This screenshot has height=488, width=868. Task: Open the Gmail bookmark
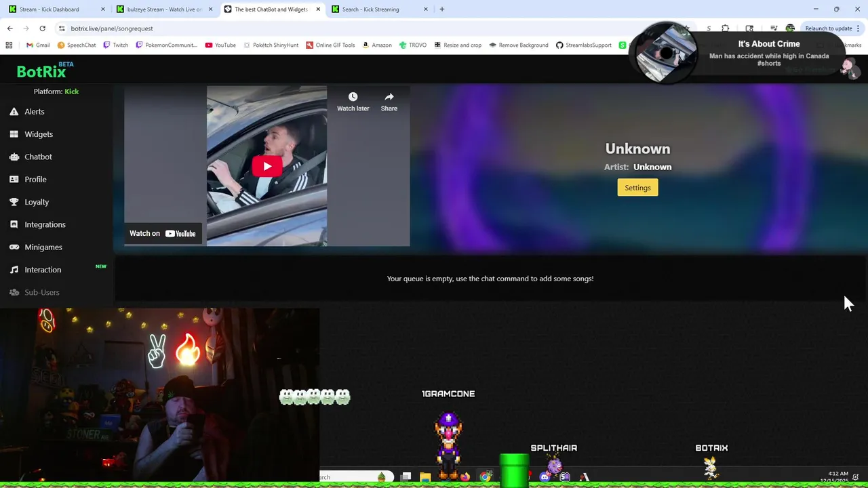coord(38,45)
